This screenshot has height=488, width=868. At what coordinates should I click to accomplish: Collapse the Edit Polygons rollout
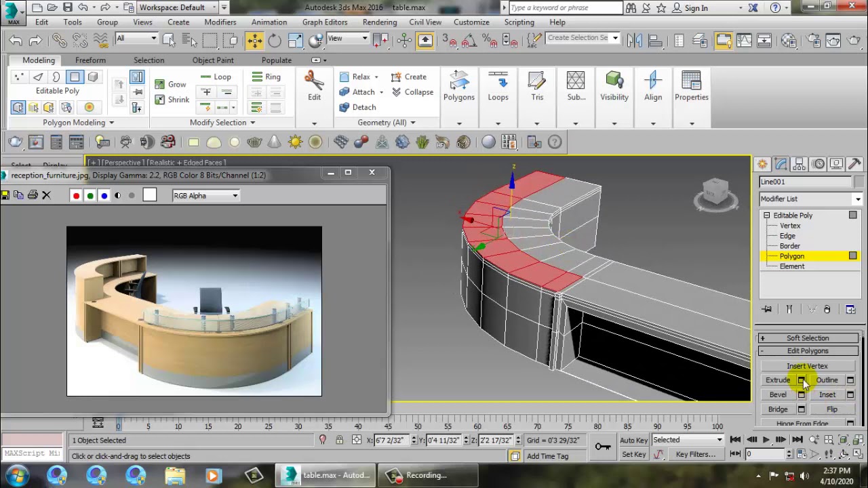click(x=808, y=351)
